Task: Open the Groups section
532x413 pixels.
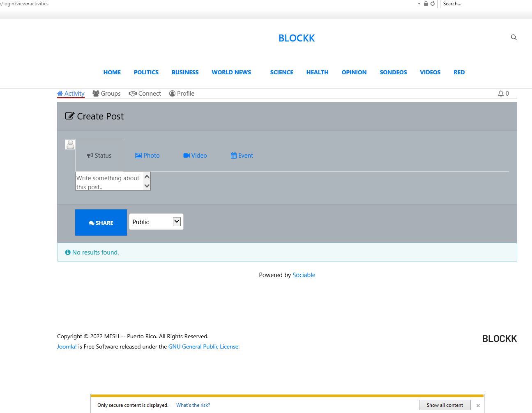Action: coord(106,94)
